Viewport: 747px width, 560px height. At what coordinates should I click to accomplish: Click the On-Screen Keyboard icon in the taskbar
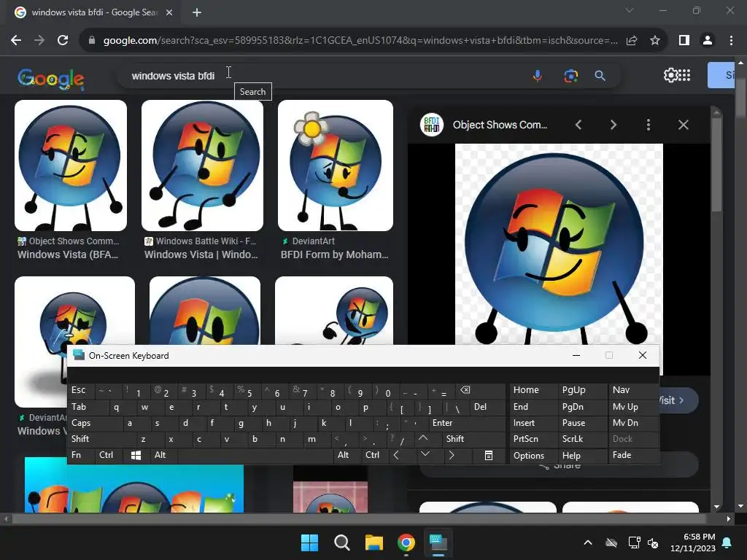click(x=438, y=542)
